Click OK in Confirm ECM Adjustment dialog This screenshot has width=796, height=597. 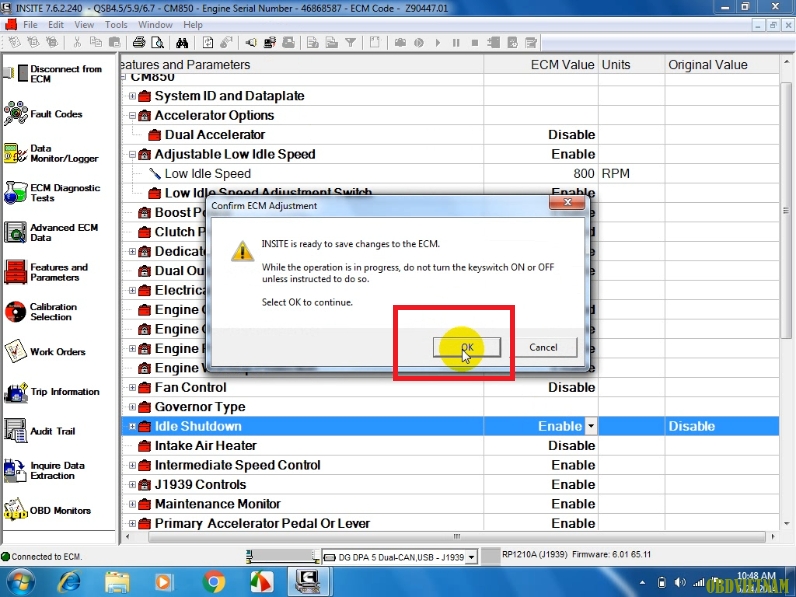(467, 347)
